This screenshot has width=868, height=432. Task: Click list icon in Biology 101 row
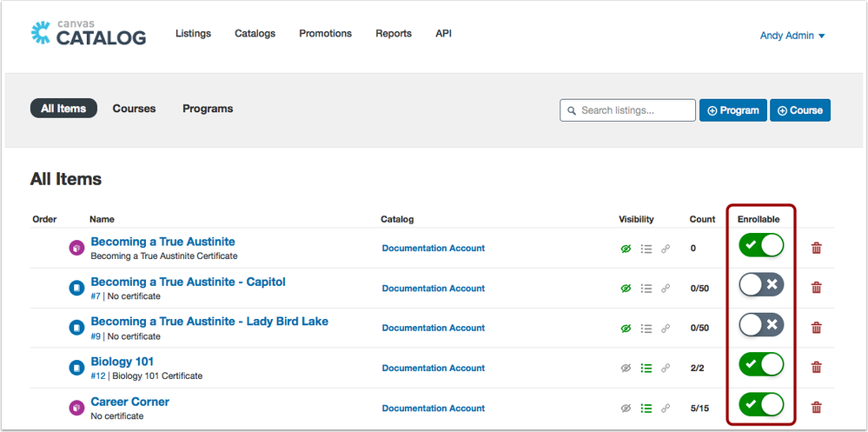(646, 368)
